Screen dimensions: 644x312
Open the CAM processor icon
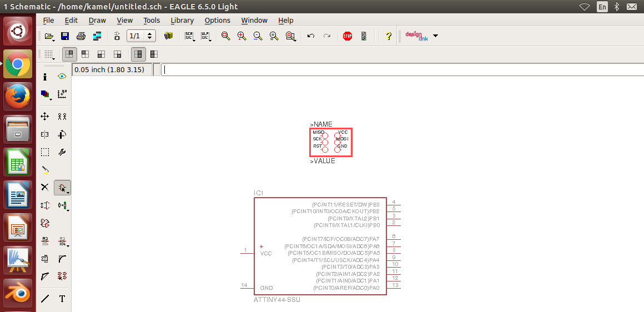(x=97, y=36)
